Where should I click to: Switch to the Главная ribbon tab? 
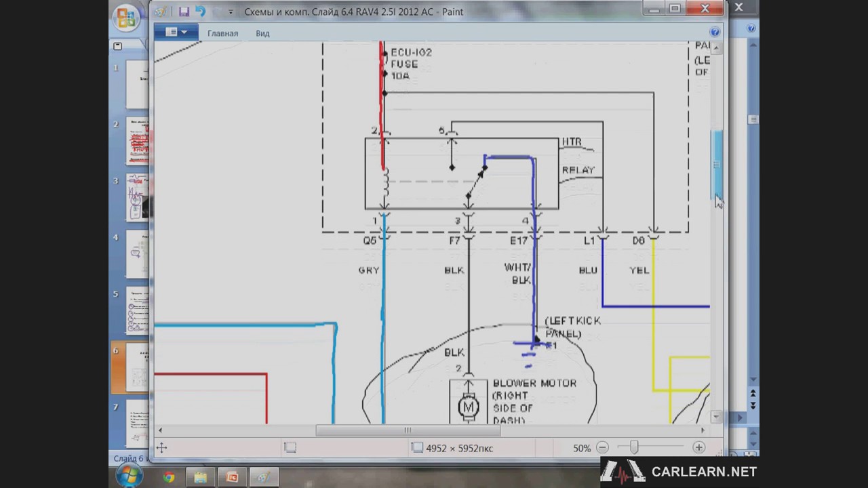222,33
